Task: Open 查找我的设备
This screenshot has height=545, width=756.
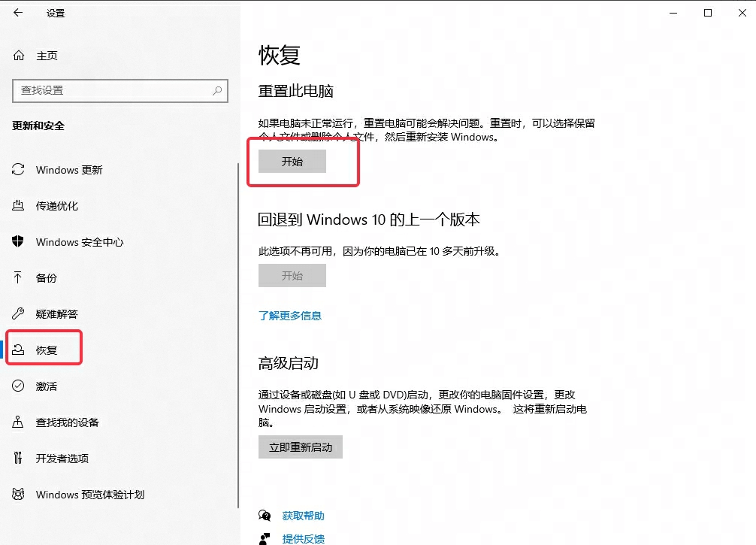Action: [66, 422]
